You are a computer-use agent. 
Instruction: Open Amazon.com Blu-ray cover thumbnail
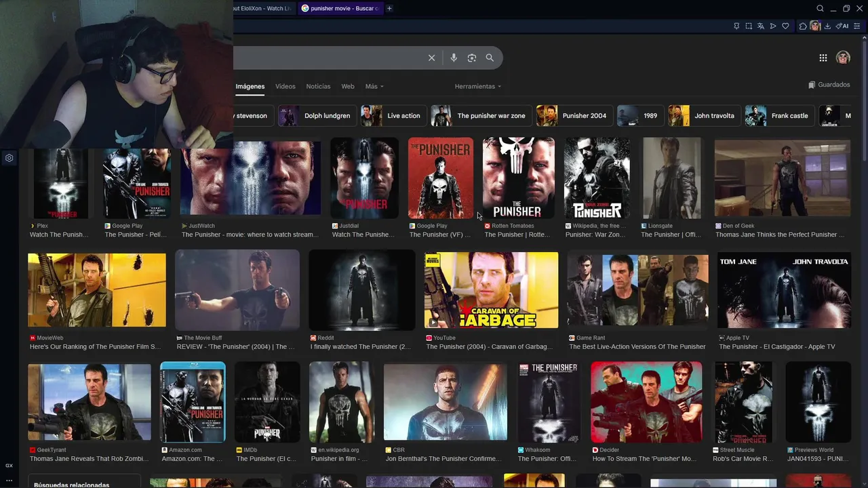193,402
